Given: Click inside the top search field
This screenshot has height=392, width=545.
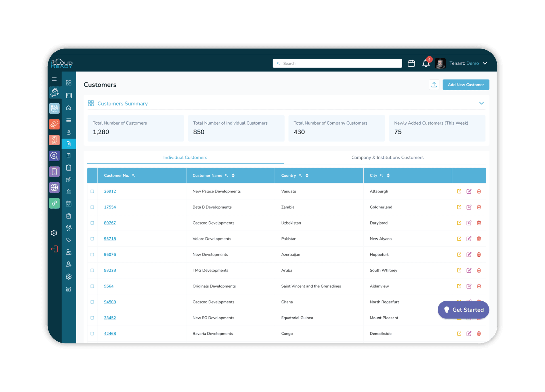Looking at the screenshot, I should pos(337,63).
